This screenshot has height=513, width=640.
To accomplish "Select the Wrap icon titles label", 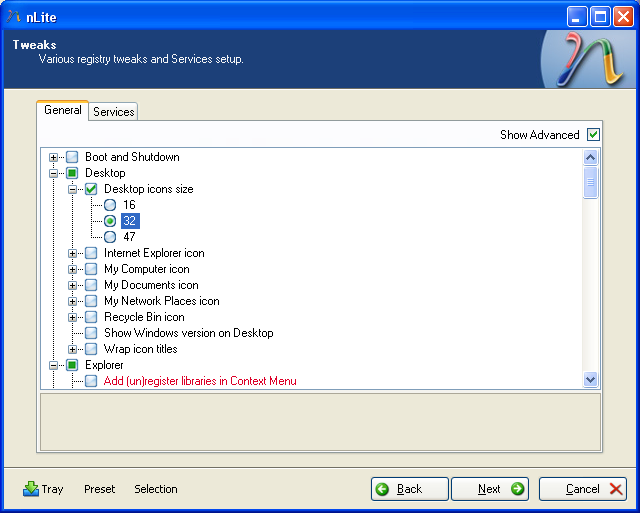I will coord(140,349).
